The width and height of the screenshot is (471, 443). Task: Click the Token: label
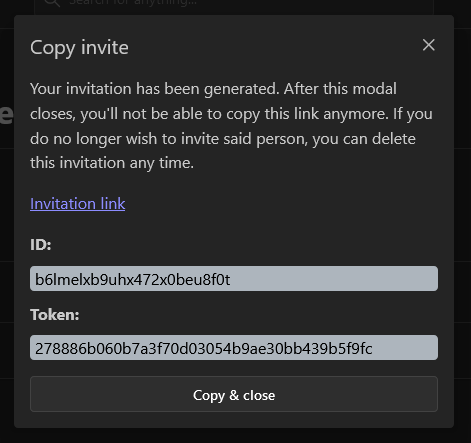click(55, 315)
